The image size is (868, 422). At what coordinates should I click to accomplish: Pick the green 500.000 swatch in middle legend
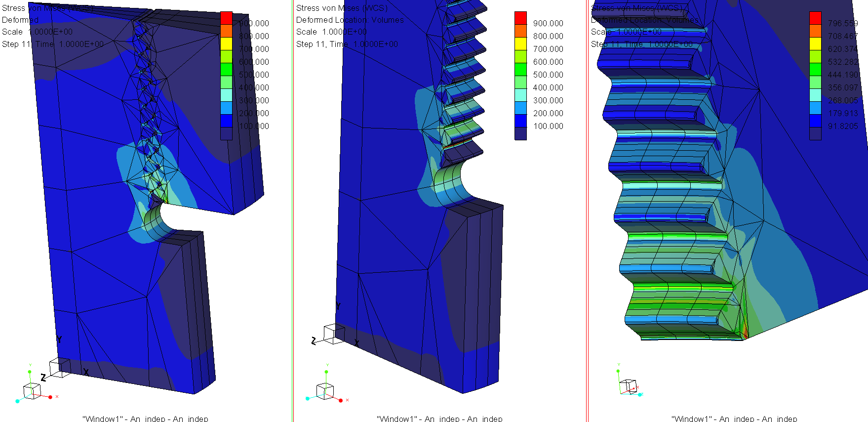click(520, 69)
